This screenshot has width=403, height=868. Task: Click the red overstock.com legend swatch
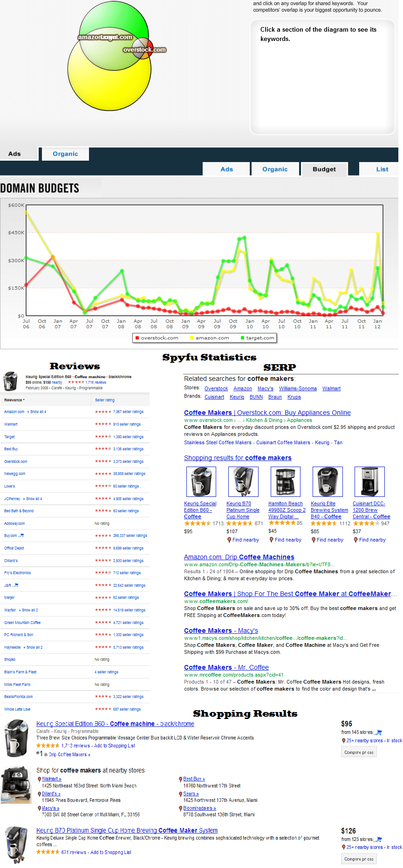pyautogui.click(x=137, y=338)
